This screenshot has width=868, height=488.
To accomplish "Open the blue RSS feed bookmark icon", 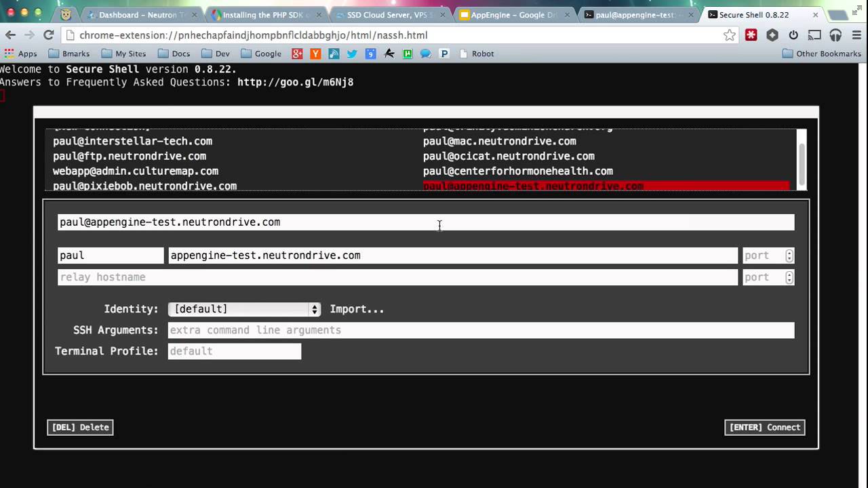I will pos(334,54).
